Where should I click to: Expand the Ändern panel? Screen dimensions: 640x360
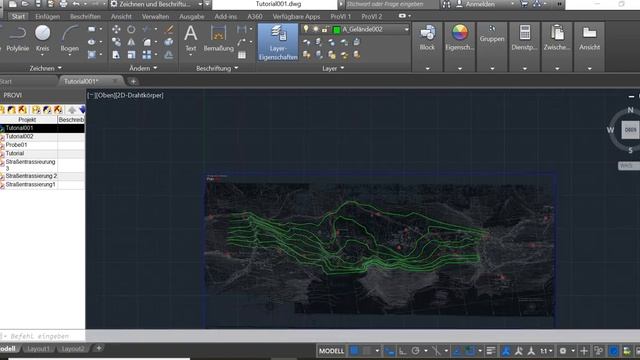click(x=143, y=68)
